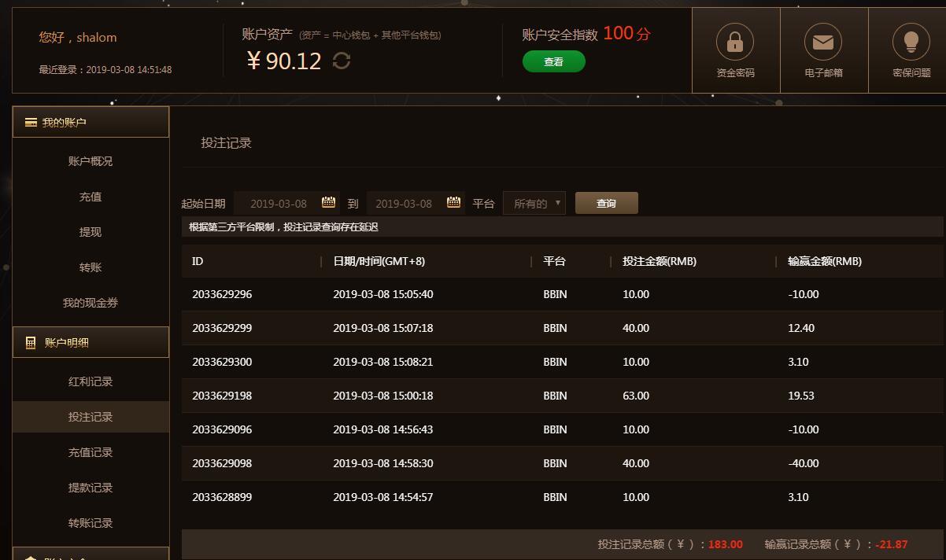Open 充值记录 in the sidebar

(91, 452)
